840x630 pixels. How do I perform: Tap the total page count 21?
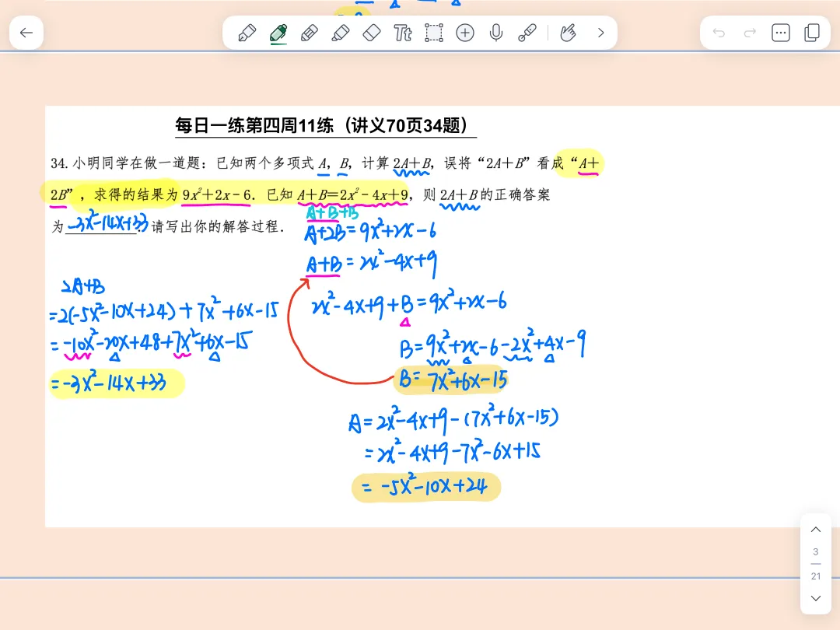pyautogui.click(x=816, y=576)
